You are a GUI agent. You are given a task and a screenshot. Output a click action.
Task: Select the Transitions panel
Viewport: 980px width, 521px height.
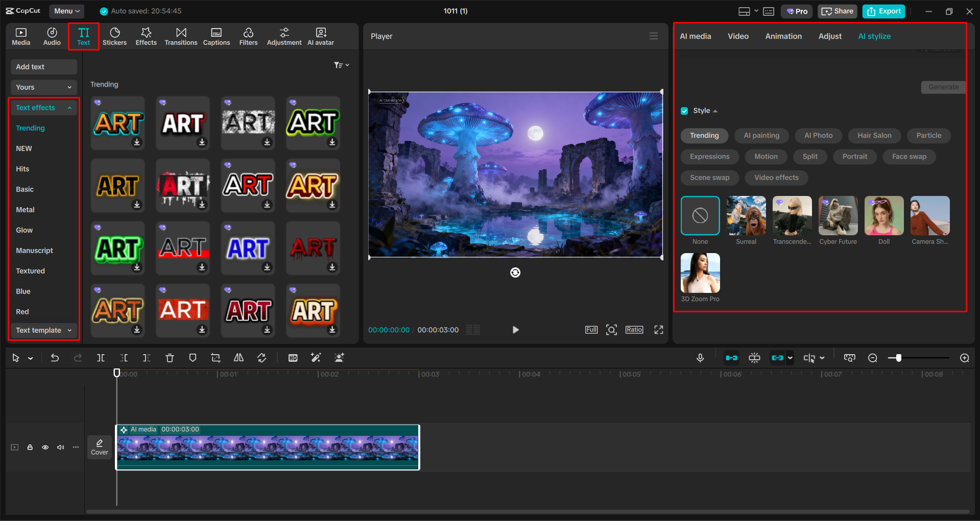pyautogui.click(x=180, y=36)
